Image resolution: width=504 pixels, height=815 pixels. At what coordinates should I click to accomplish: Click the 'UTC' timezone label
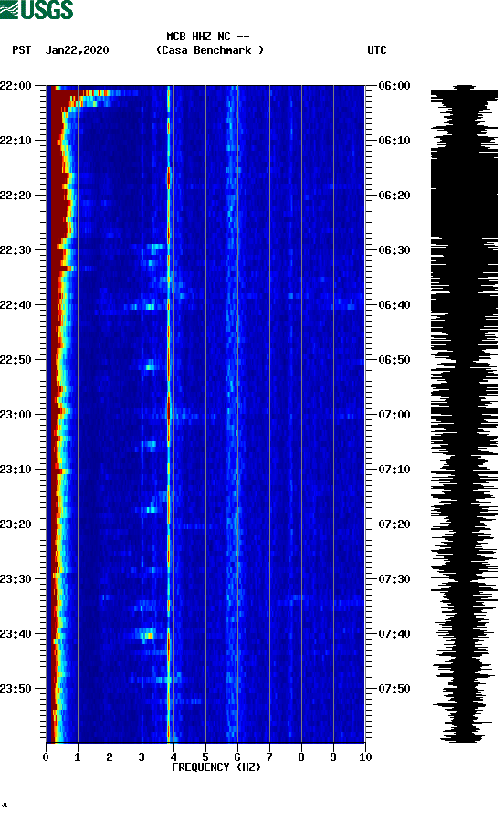coord(377,50)
